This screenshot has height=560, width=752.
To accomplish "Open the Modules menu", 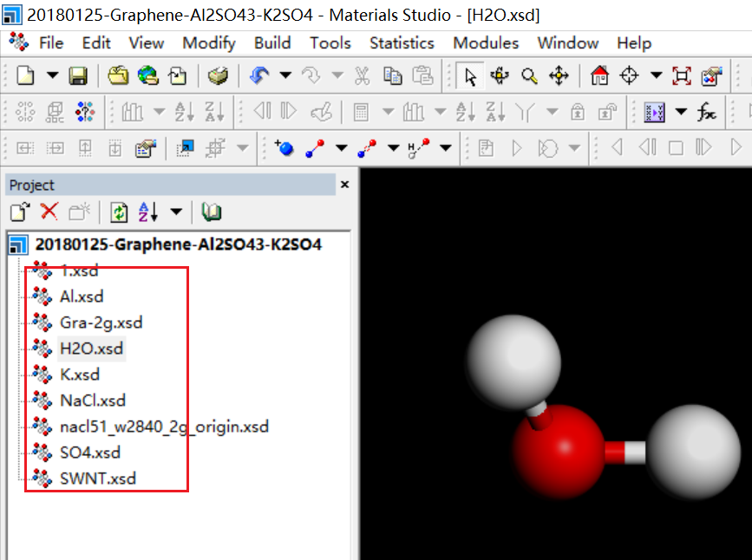I will coord(486,43).
